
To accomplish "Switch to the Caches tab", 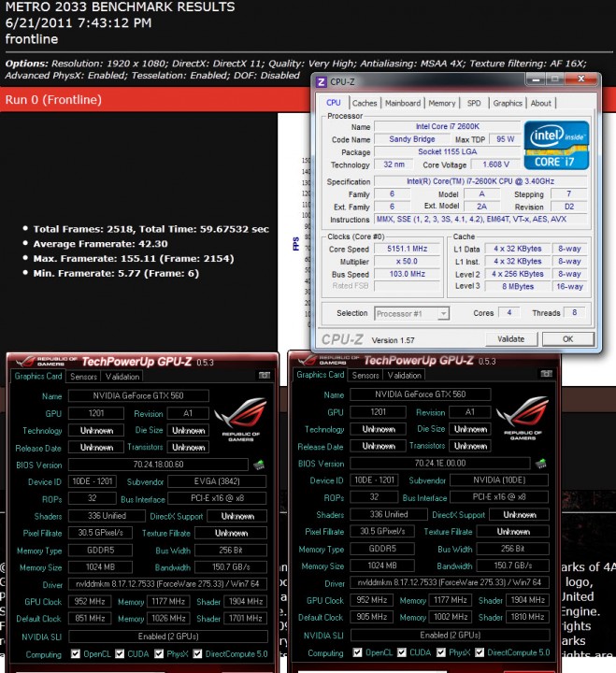I will 365,103.
